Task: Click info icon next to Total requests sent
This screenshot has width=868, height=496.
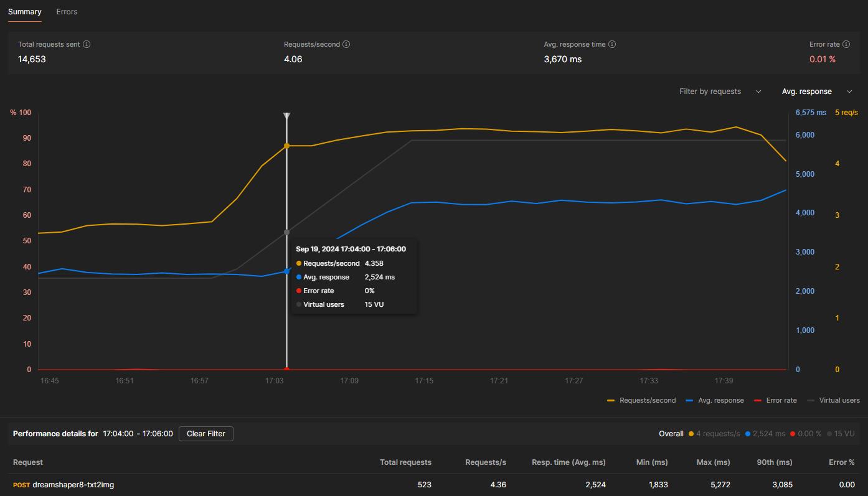Action: click(87, 44)
